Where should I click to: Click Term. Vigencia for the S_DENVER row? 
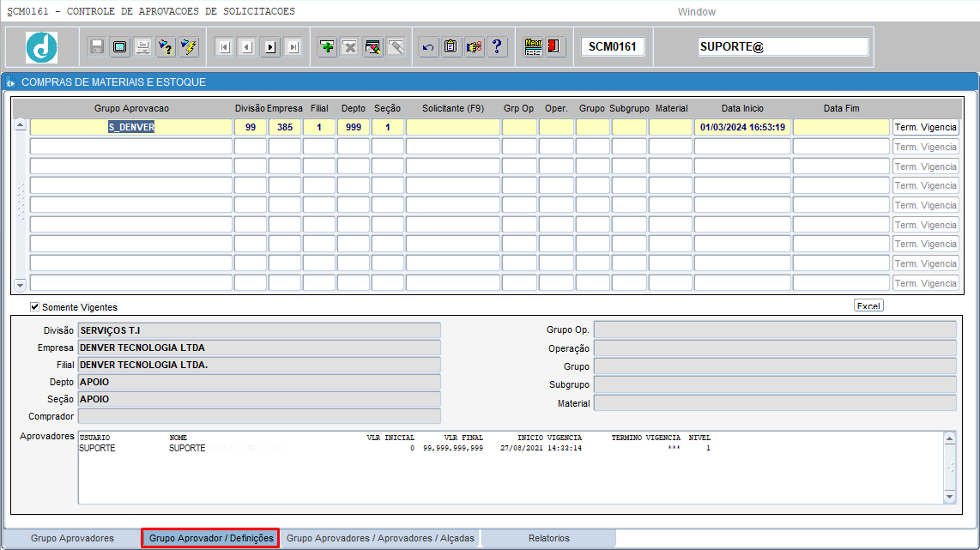926,128
